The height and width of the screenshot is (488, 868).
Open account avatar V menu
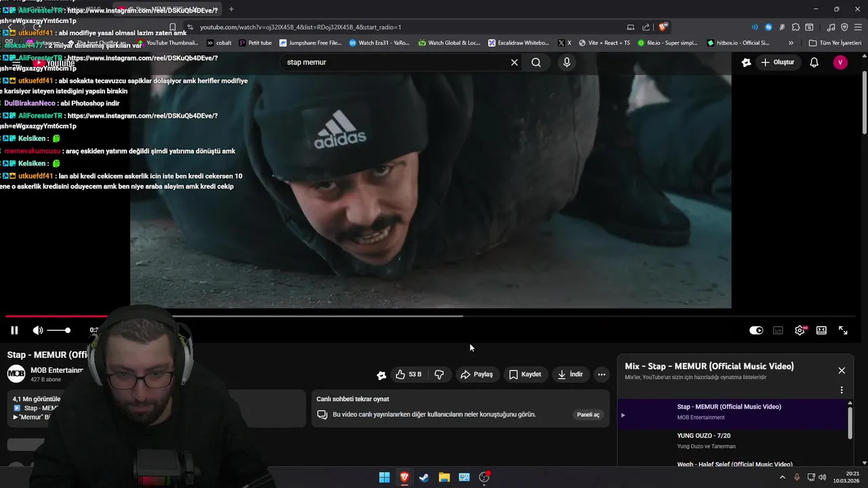[x=840, y=62]
